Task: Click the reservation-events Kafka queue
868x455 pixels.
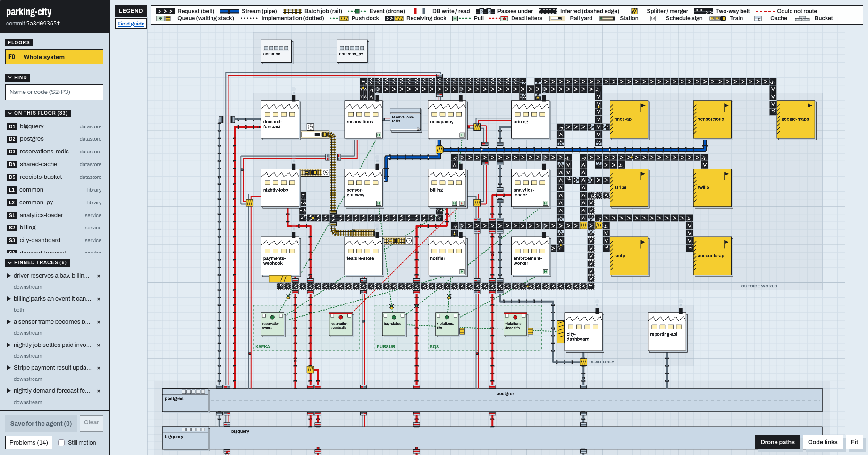Action: (x=273, y=324)
